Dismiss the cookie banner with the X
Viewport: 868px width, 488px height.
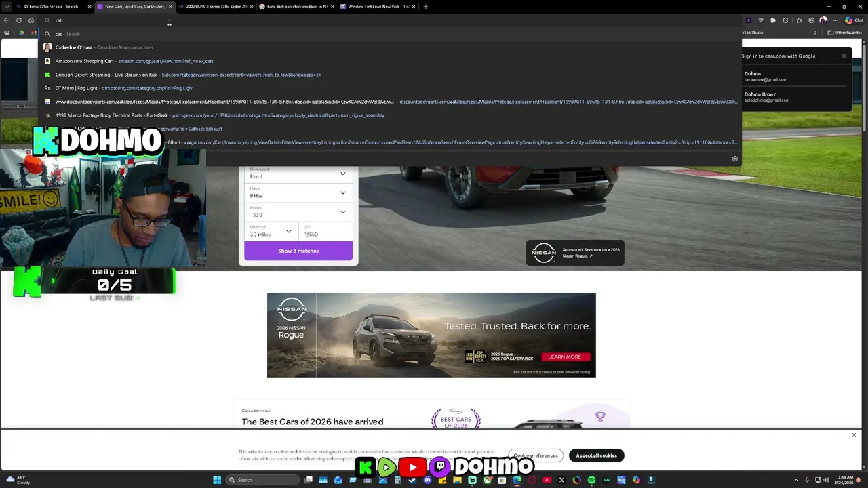(854, 435)
